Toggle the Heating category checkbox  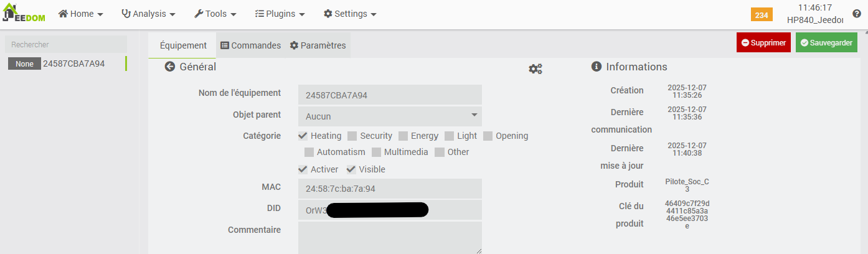pyautogui.click(x=303, y=136)
